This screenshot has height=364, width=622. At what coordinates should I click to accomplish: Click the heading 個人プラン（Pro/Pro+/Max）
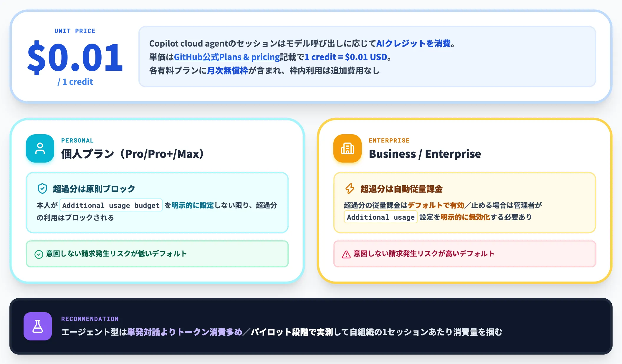(133, 154)
